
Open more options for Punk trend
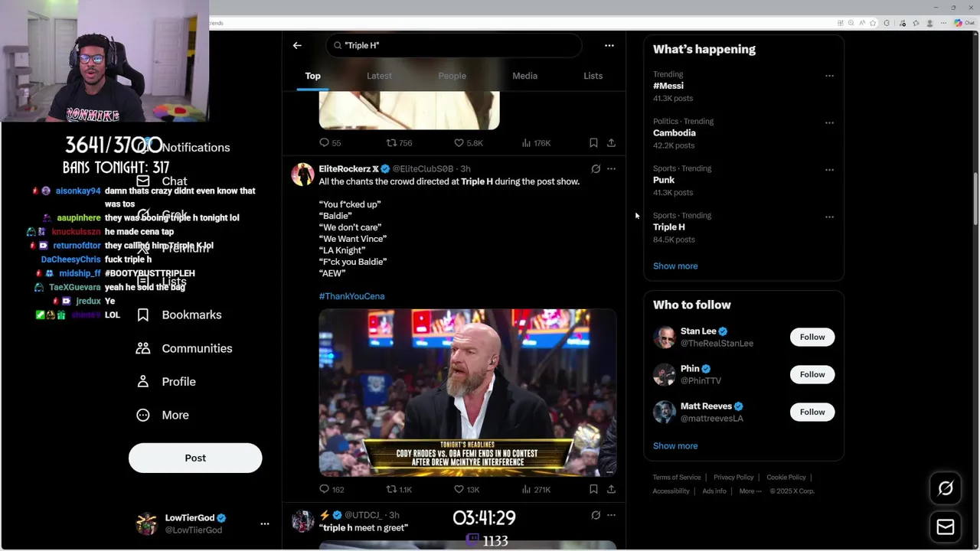click(x=829, y=170)
